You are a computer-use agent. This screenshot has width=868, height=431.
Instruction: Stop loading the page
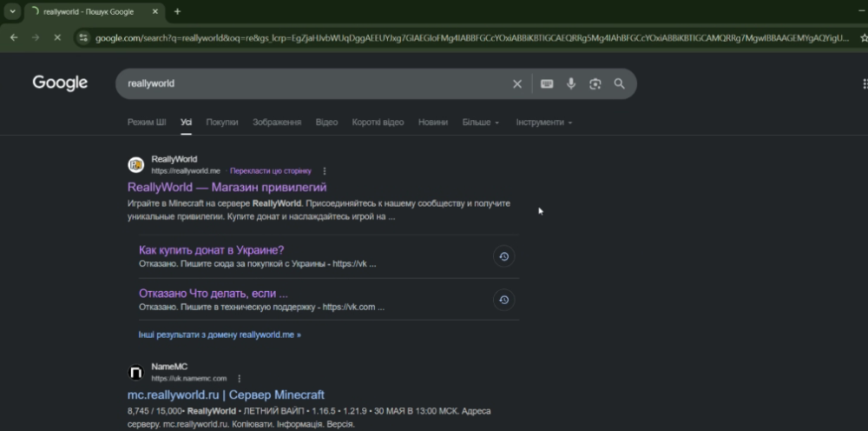(57, 37)
